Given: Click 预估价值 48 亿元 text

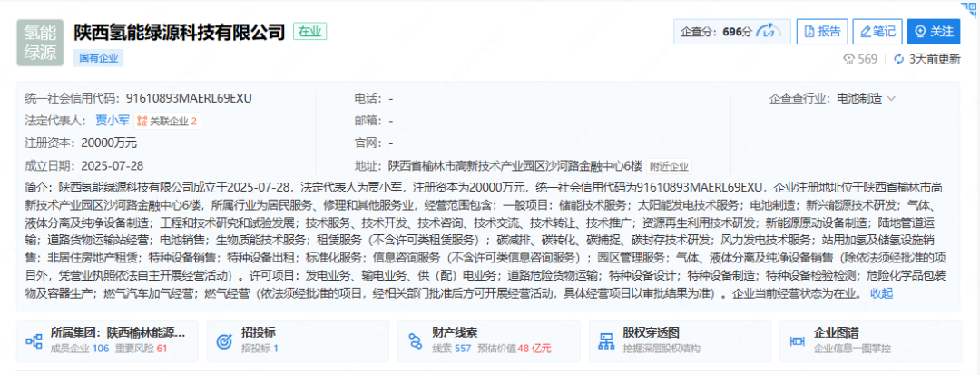Looking at the screenshot, I should (x=514, y=348).
